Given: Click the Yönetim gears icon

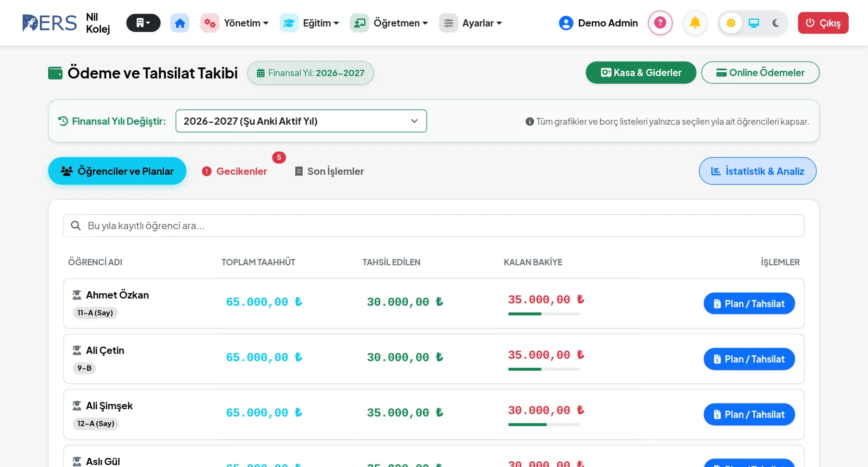Looking at the screenshot, I should 209,23.
